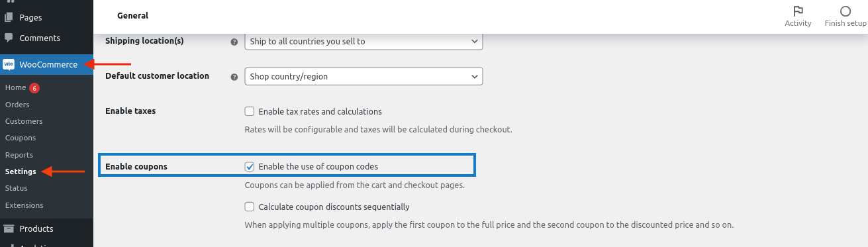Switch to the General settings tab
This screenshot has width=868, height=247.
click(x=132, y=15)
